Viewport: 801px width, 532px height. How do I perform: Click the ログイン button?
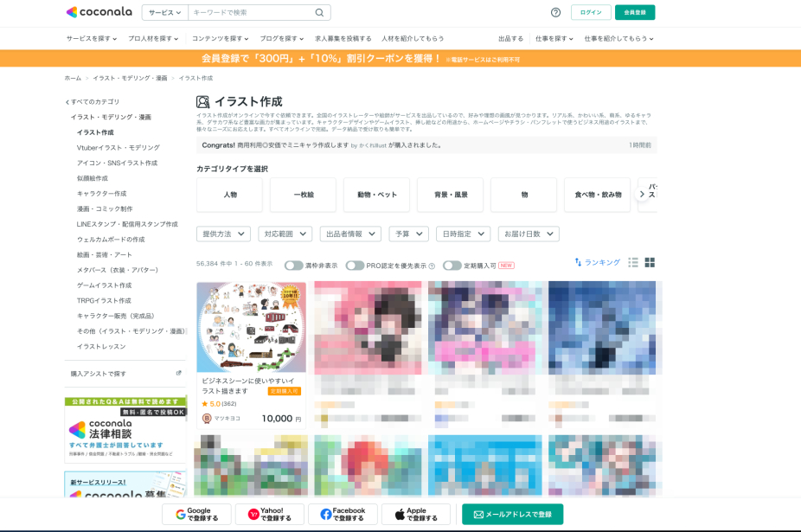(x=591, y=12)
